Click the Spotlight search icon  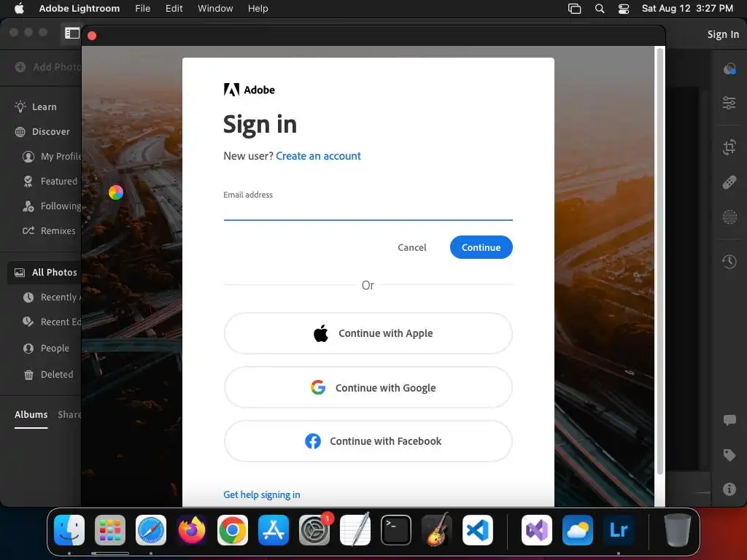pyautogui.click(x=600, y=9)
